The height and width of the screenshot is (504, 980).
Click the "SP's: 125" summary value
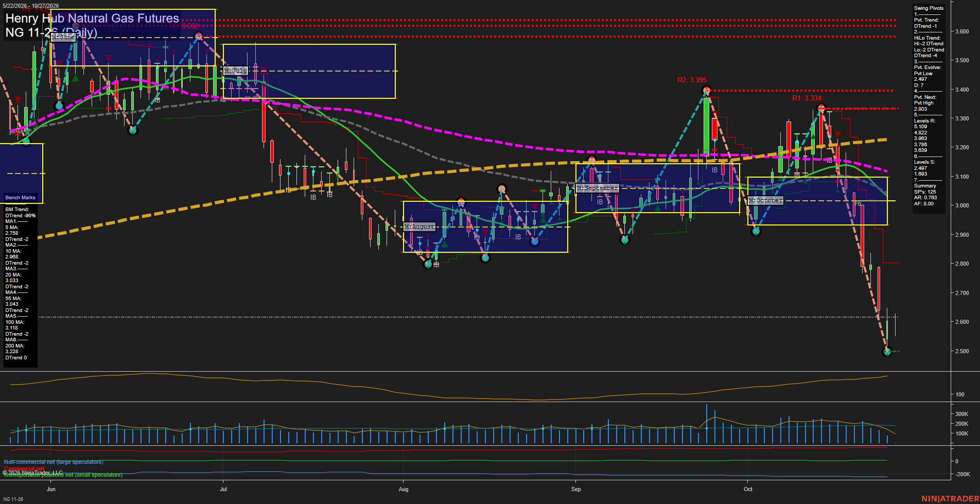coord(925,192)
